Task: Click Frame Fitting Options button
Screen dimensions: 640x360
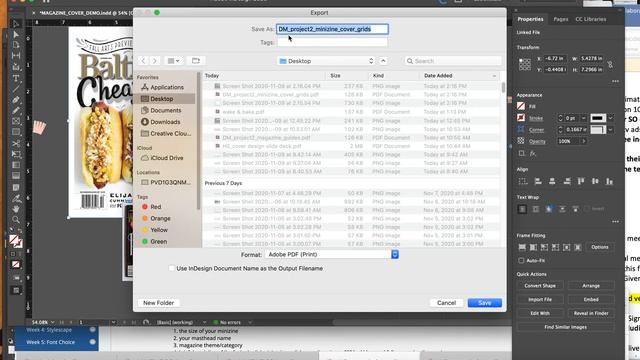Action: tap(600, 247)
